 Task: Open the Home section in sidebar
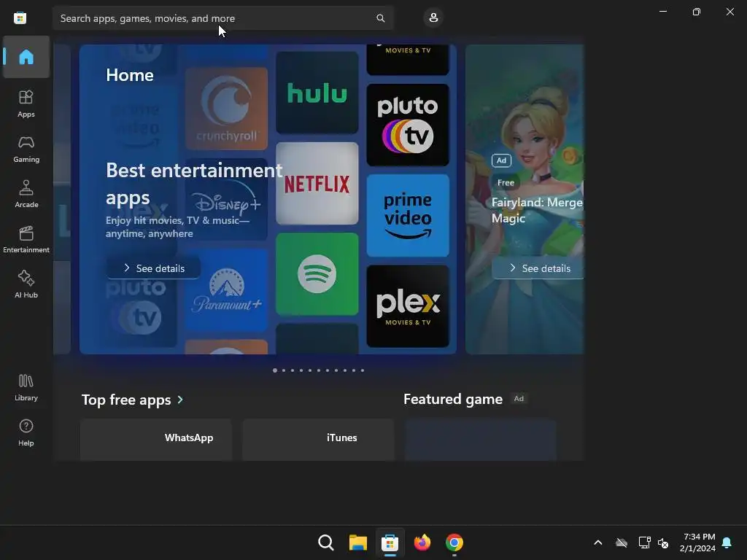[26, 57]
